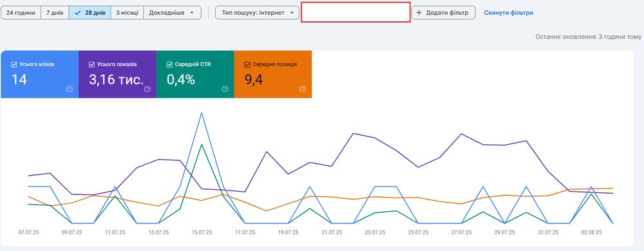Click the checkmark icon on 28 днів
This screenshot has height=251, width=644.
[x=78, y=13]
